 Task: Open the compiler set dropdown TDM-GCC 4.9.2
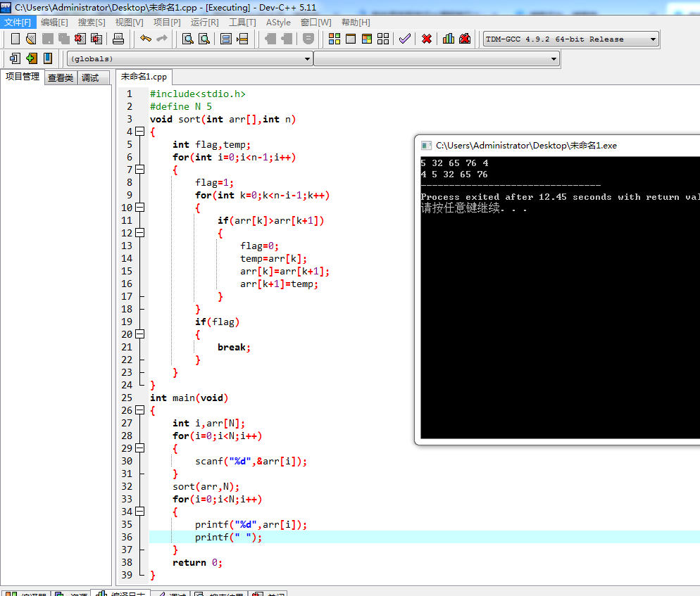571,39
